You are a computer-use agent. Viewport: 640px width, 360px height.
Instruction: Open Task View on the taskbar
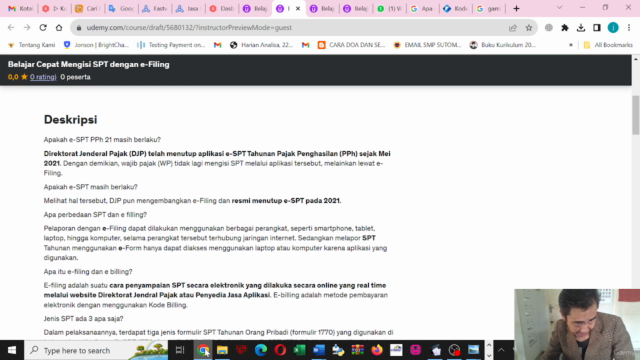tap(180, 350)
